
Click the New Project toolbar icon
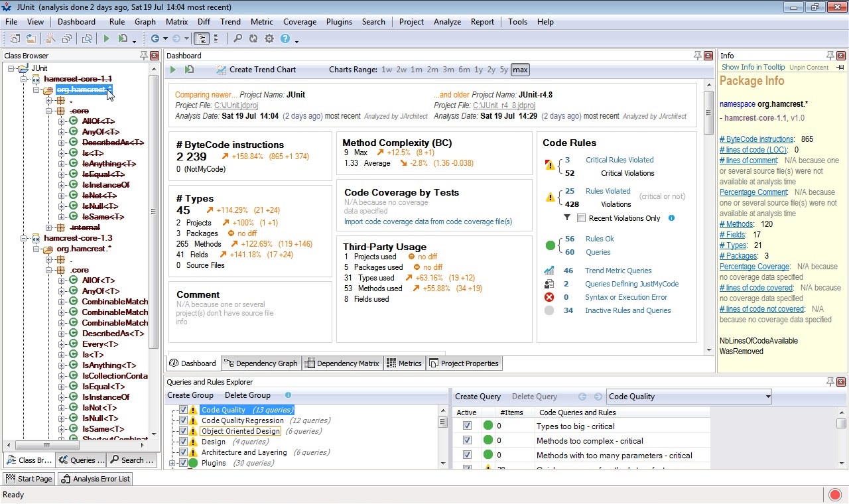15,39
